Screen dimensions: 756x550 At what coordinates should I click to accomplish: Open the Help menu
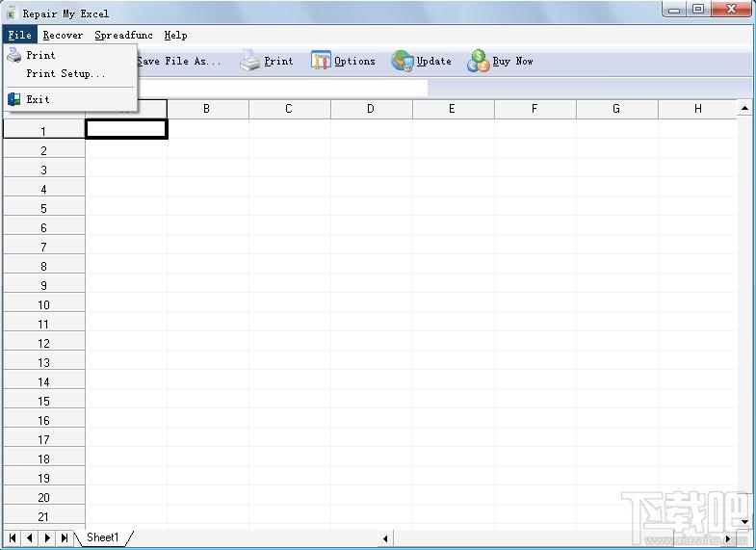175,36
